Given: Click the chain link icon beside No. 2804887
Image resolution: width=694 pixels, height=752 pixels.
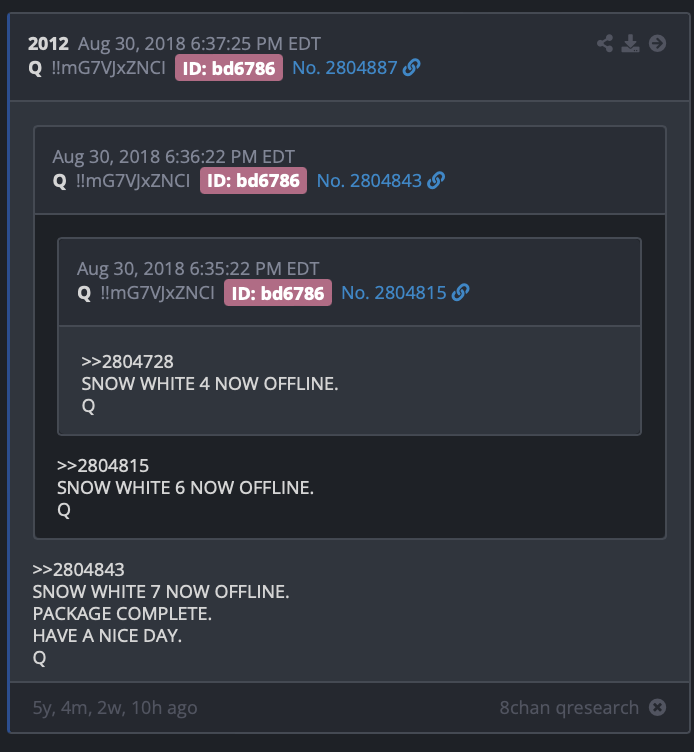Looking at the screenshot, I should tap(412, 68).
